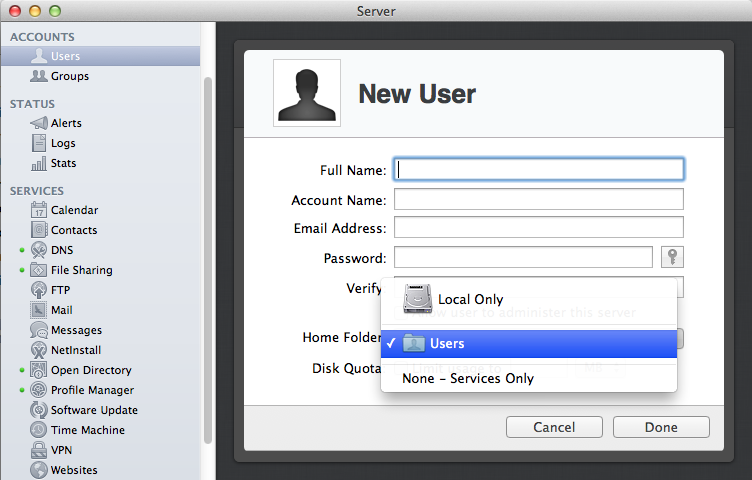
Task: Open Contacts service icon
Action: pyautogui.click(x=39, y=230)
